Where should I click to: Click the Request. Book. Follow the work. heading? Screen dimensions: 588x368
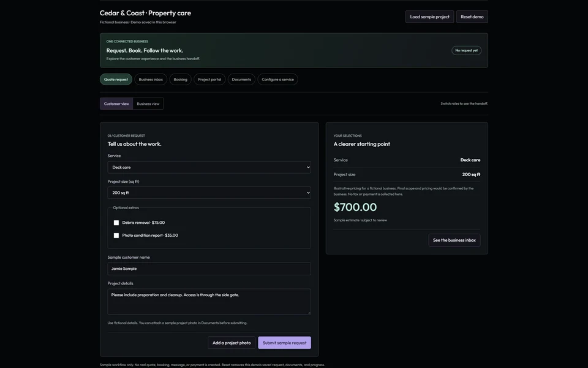click(x=145, y=50)
